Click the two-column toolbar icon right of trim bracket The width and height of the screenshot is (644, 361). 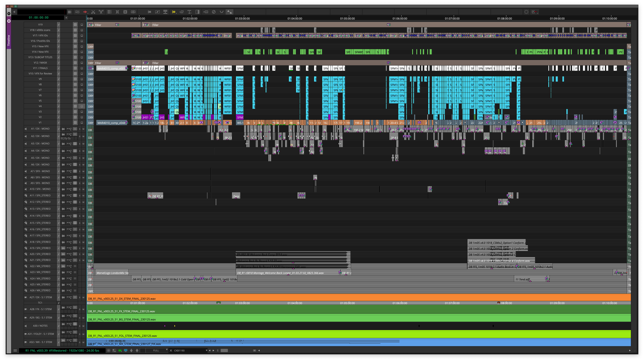pos(125,12)
